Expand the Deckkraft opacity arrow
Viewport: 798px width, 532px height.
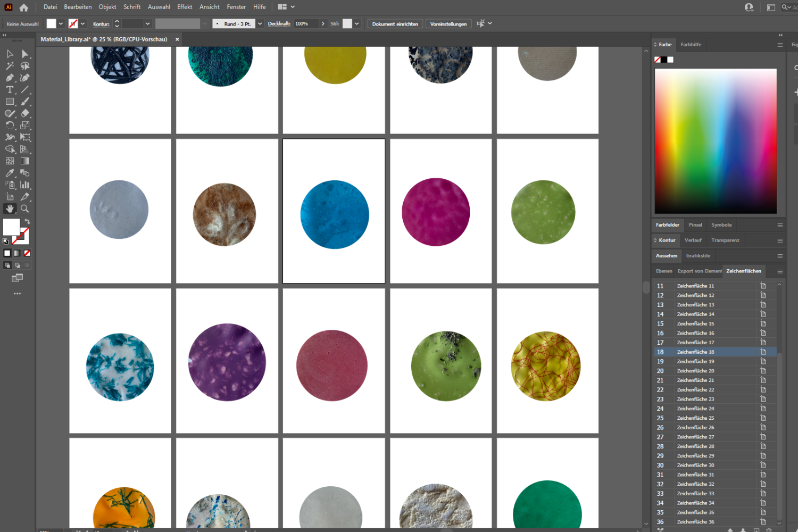322,24
